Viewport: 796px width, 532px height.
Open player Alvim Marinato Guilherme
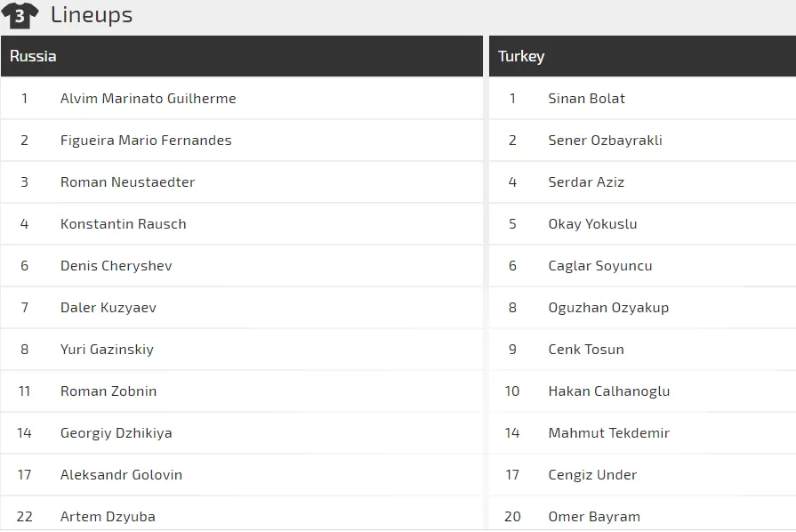click(148, 99)
